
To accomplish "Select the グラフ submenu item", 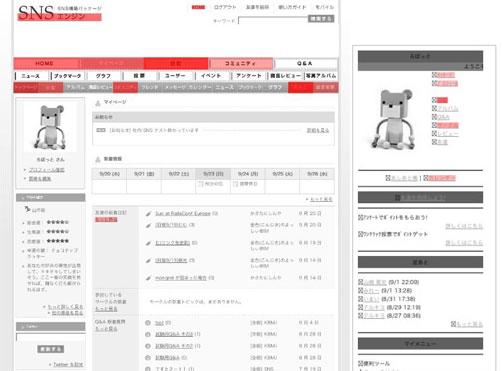I will (103, 76).
